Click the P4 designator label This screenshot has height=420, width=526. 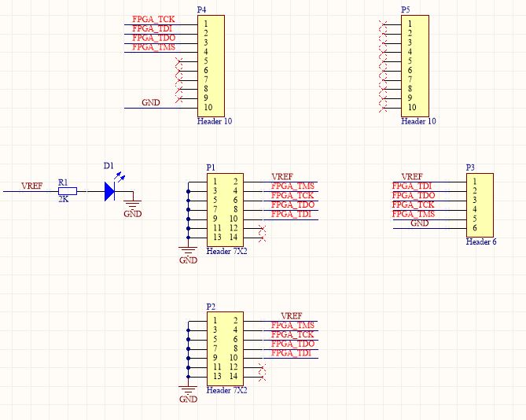(x=201, y=9)
